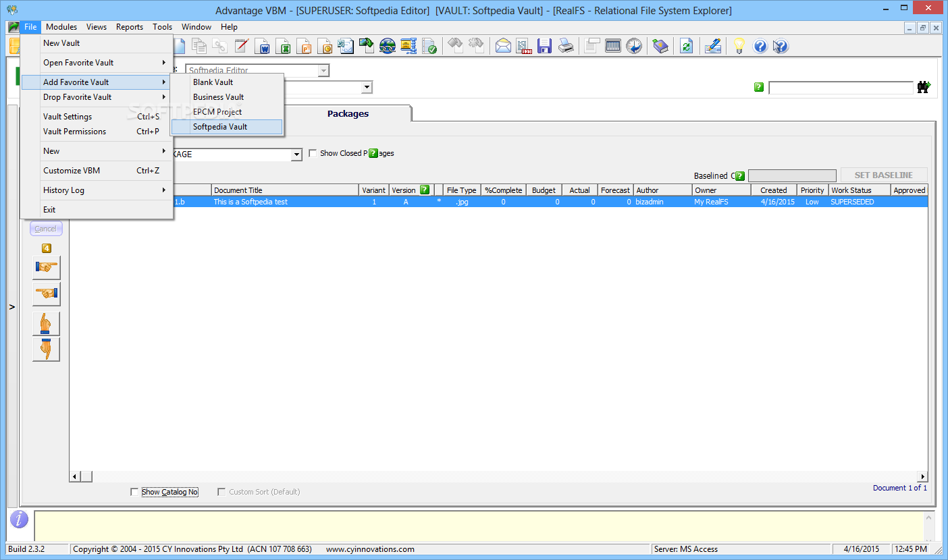Image resolution: width=948 pixels, height=560 pixels.
Task: Click the hand pointing down button
Action: [47, 349]
